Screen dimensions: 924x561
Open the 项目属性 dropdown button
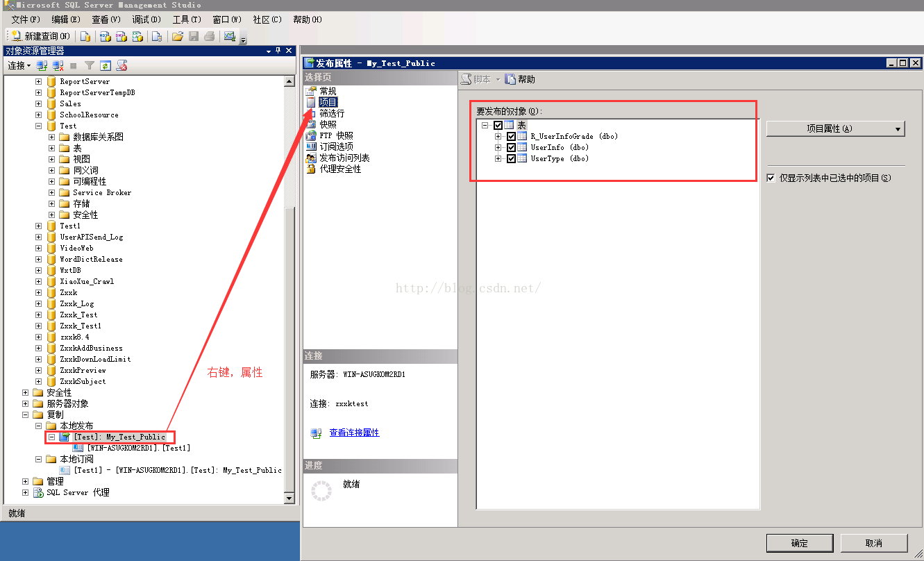[x=836, y=128]
